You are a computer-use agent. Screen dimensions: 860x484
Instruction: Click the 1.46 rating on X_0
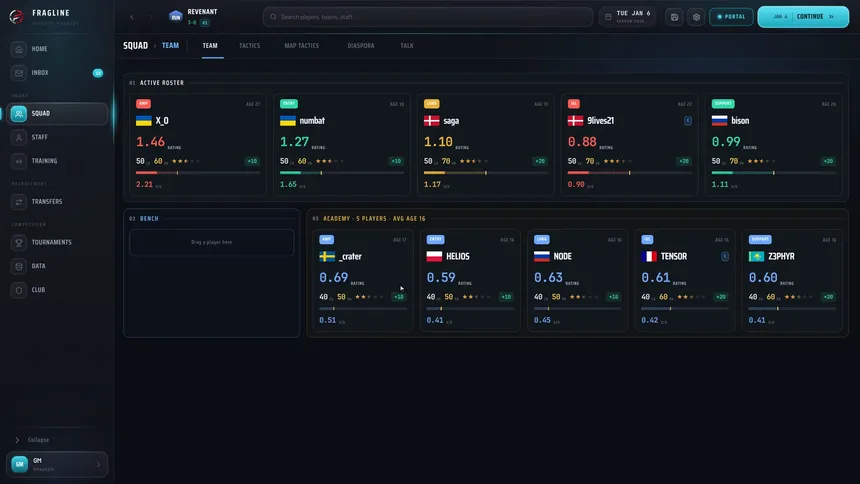(150, 142)
